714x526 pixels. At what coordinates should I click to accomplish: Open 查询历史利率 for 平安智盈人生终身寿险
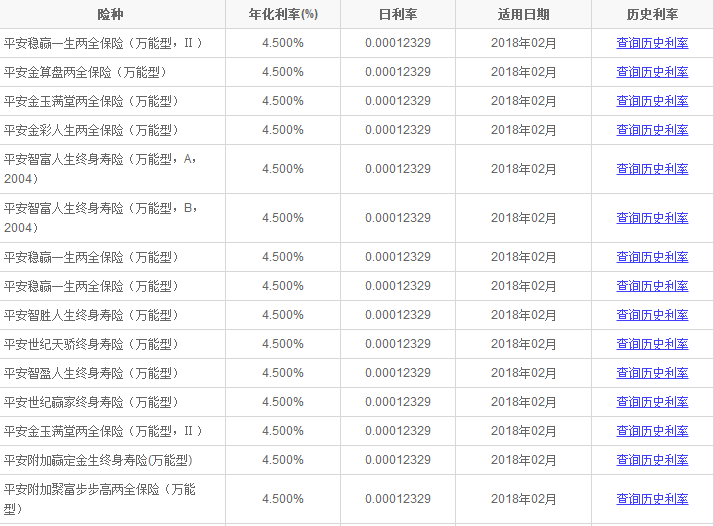(x=652, y=373)
